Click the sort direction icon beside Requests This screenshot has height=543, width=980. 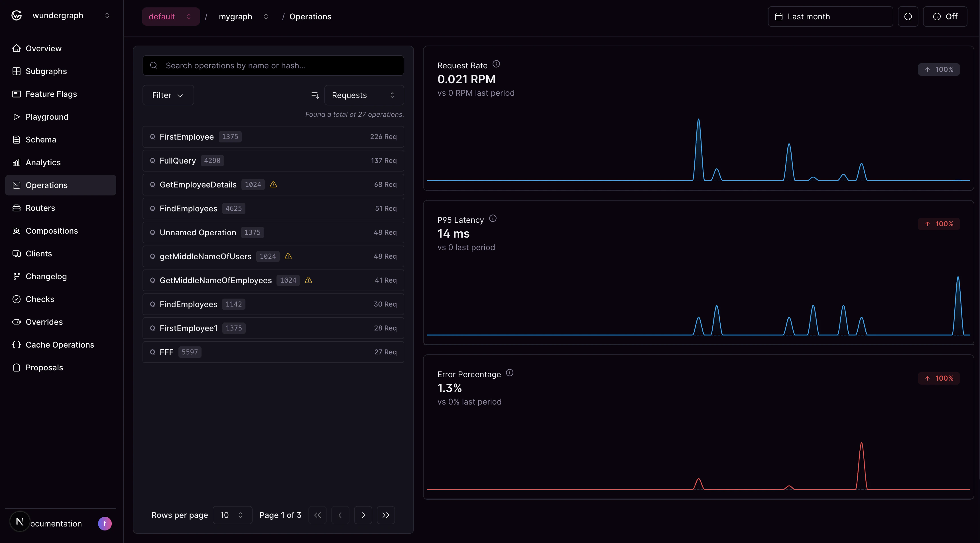(315, 95)
